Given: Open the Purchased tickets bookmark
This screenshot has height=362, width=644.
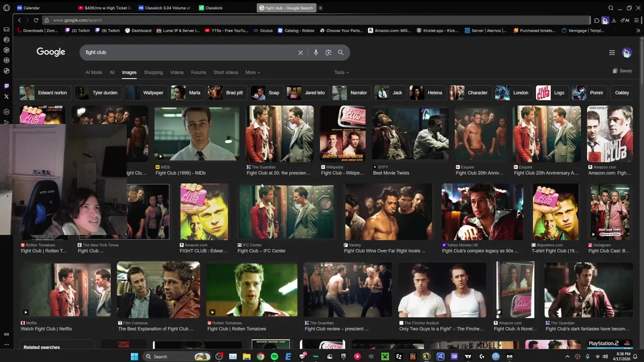Looking at the screenshot, I should coord(534,31).
